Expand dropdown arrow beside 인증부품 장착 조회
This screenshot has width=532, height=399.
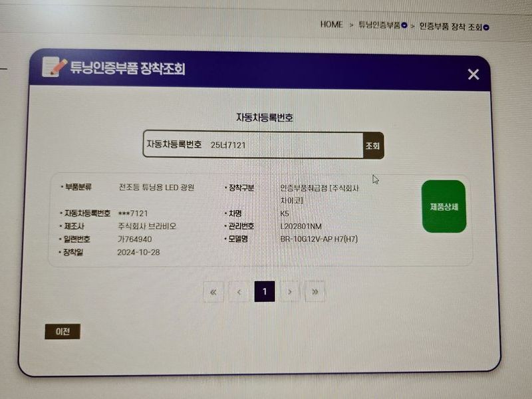(486, 27)
